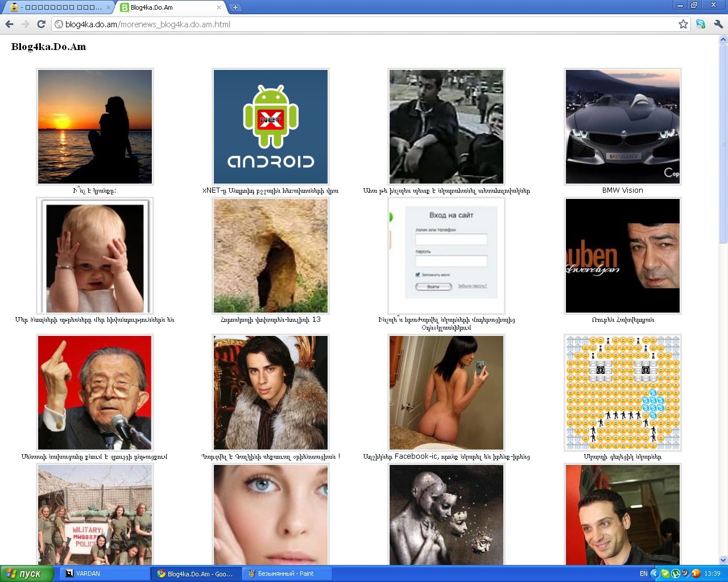Screen dimensions: 728x582
Task: Open the surreal broken faces art thumbnail
Action: pos(446,514)
